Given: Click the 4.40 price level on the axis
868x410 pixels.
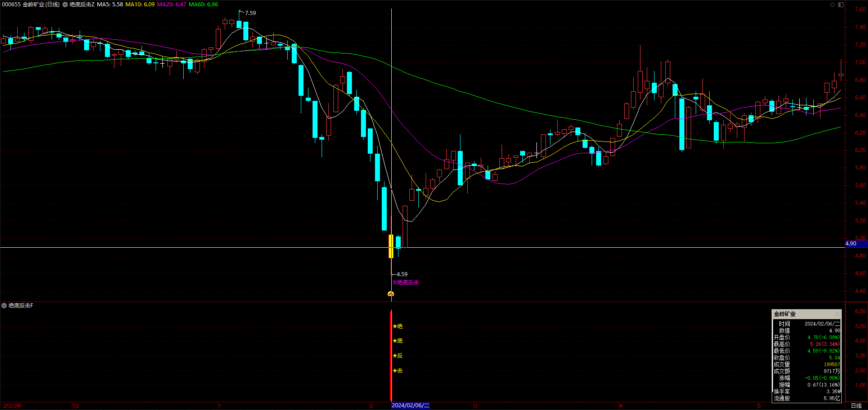Looking at the screenshot, I should point(860,291).
